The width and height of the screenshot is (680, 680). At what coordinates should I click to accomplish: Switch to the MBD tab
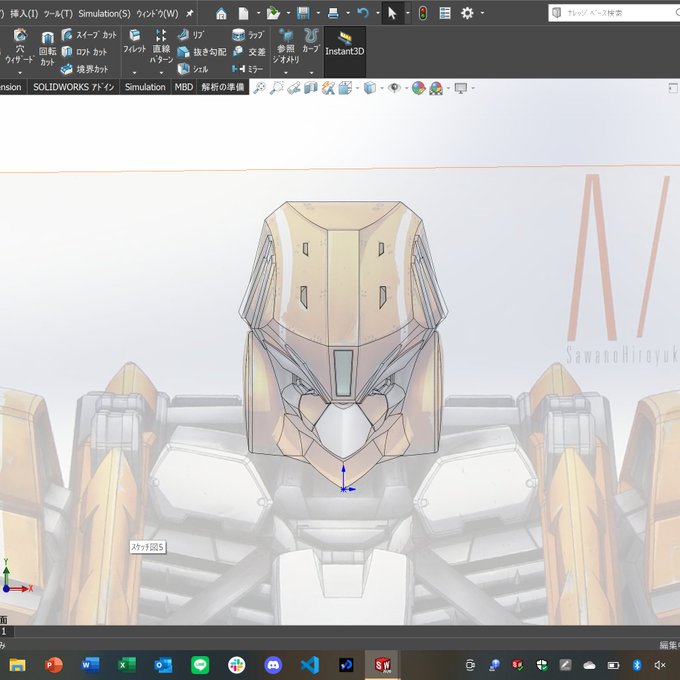click(x=184, y=87)
